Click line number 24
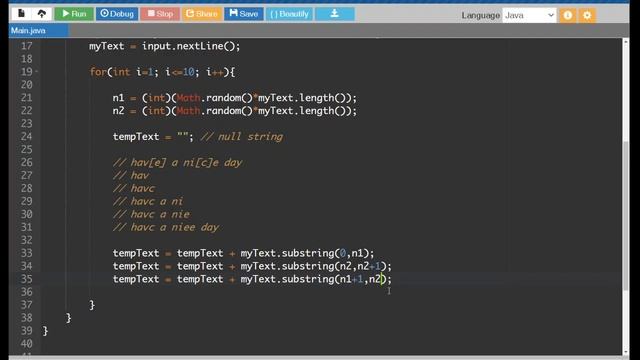 tap(27, 137)
